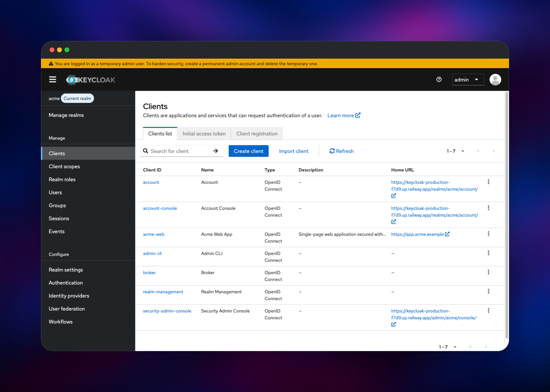The height and width of the screenshot is (392, 550).
Task: Toggle the hamburger navigation menu
Action: tap(52, 79)
